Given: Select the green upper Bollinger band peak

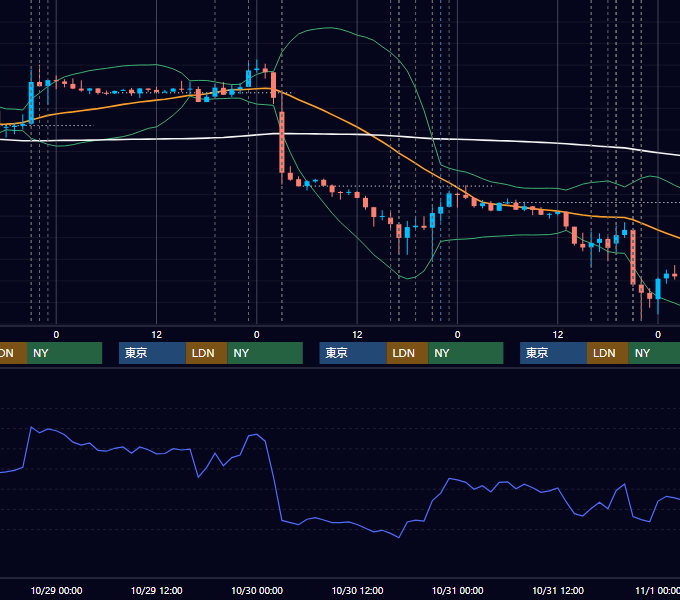Looking at the screenshot, I should pyautogui.click(x=330, y=28).
